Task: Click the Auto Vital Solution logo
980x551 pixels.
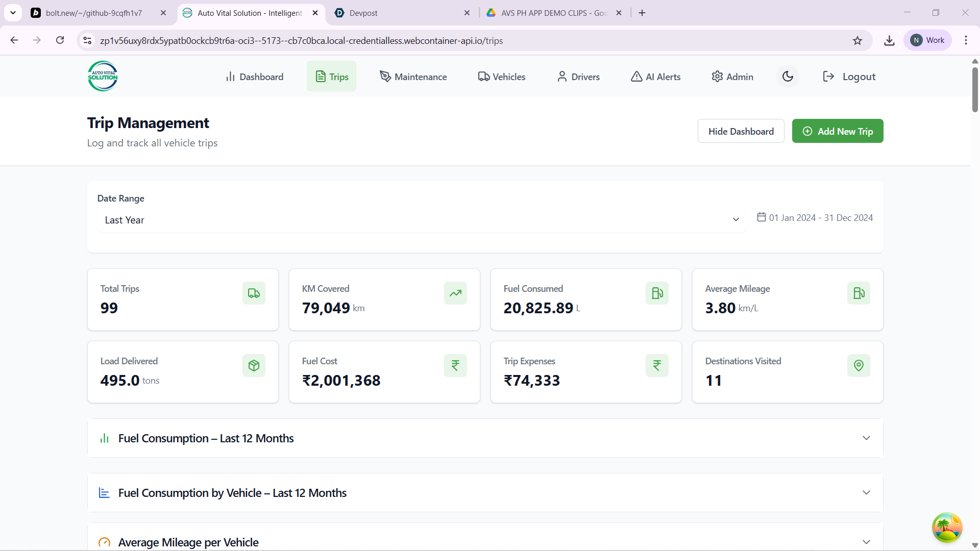Action: 103,77
